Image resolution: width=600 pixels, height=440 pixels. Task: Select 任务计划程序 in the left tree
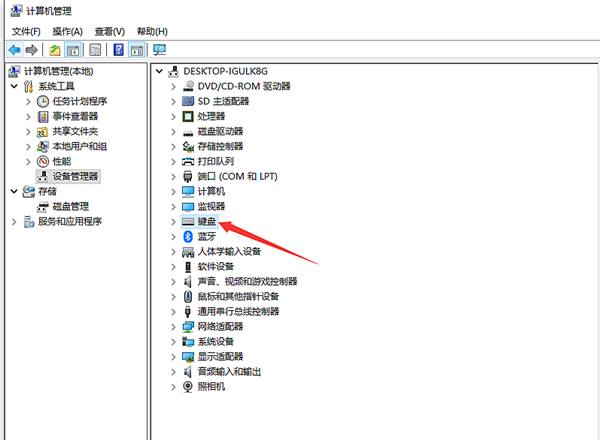point(80,101)
